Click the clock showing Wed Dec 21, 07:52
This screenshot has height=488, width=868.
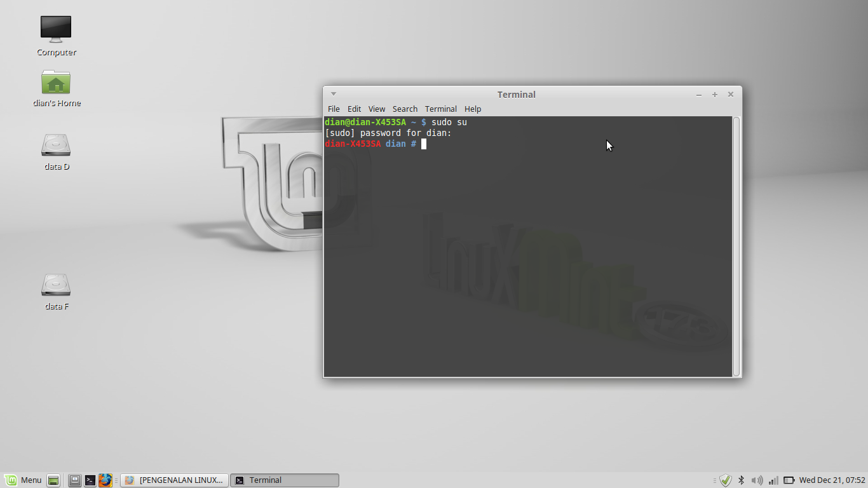tap(832, 480)
